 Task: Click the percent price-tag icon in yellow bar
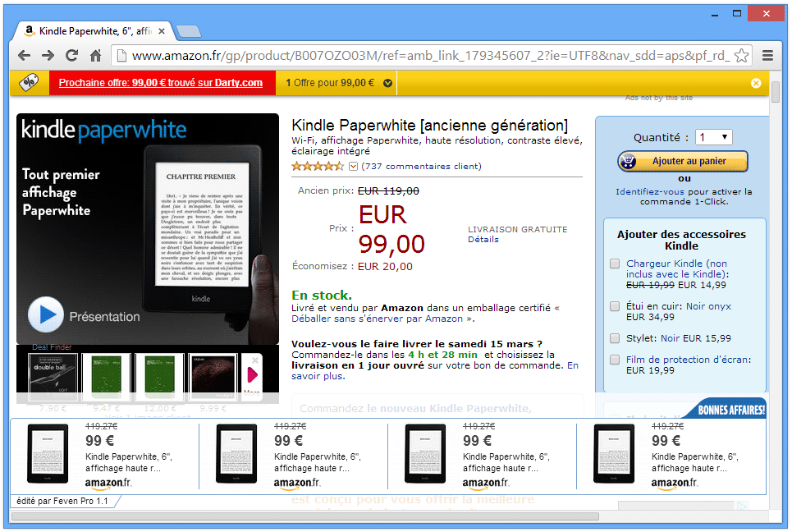[x=30, y=82]
